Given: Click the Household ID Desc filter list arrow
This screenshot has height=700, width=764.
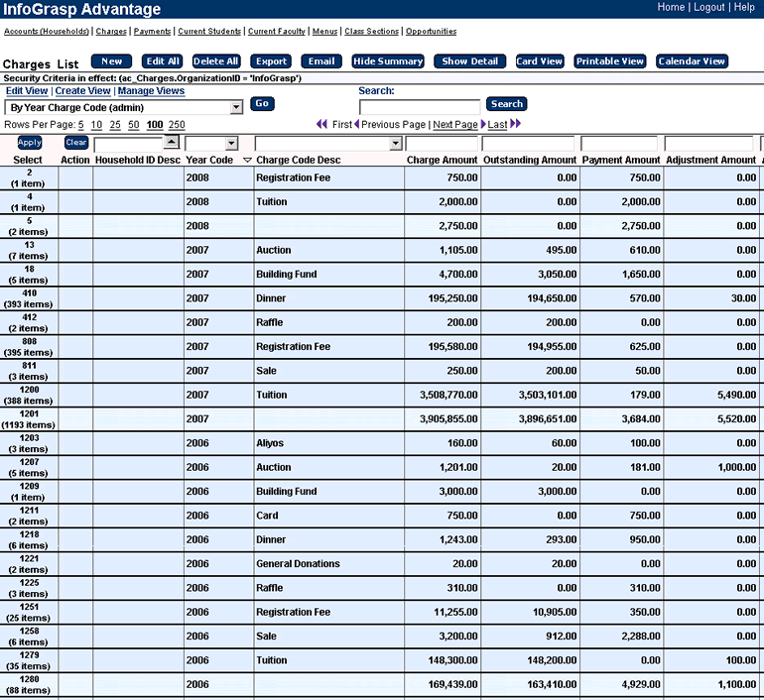Looking at the screenshot, I should (172, 142).
